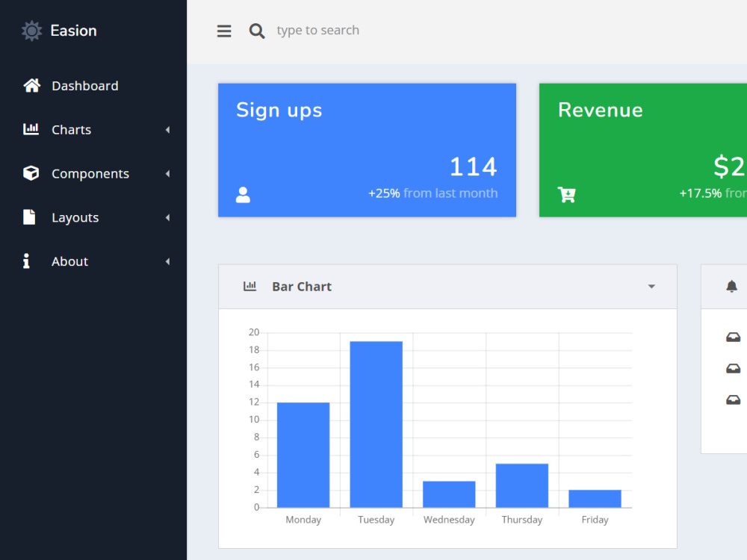Click the third inbox tray icon
747x560 pixels.
tap(734, 399)
